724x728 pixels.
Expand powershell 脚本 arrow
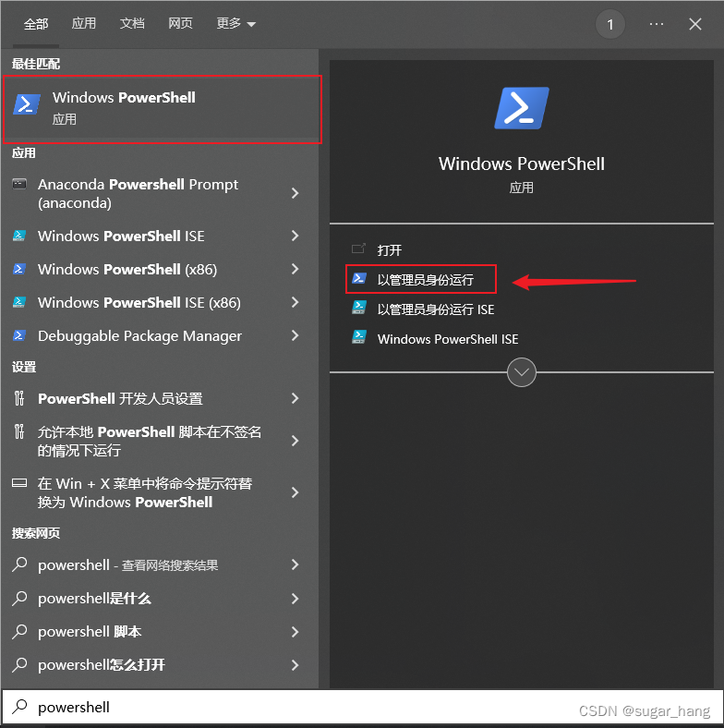click(x=295, y=631)
